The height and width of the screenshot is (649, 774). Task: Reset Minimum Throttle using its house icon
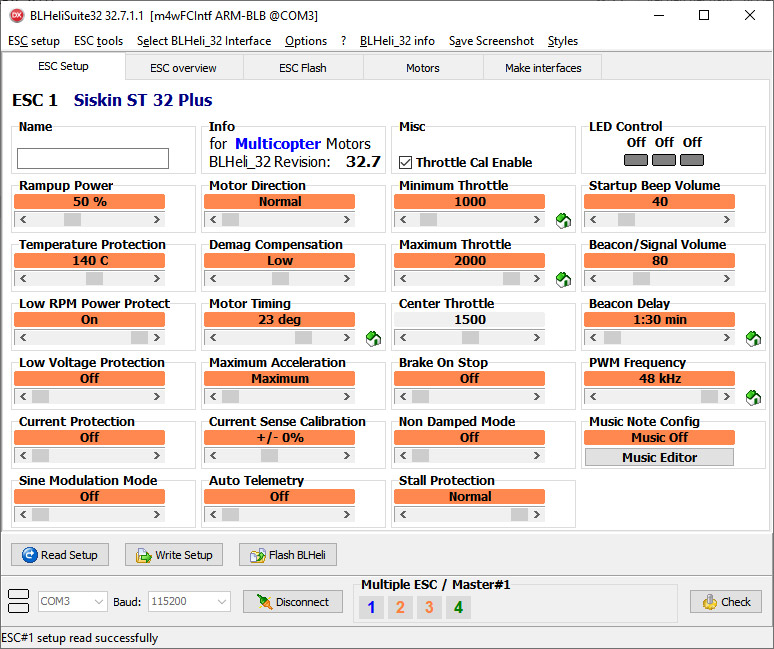tap(563, 221)
